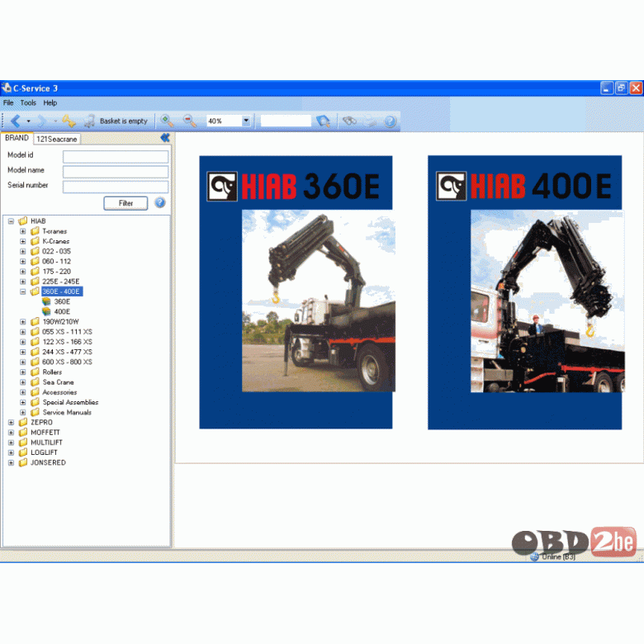Select 055 XS - 111 XS folder
Screen dimensions: 644x644
point(68,332)
